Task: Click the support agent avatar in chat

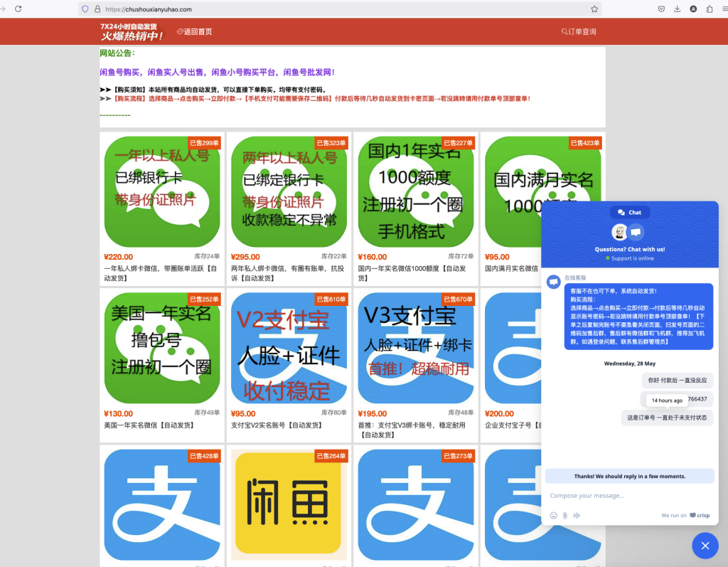Action: click(x=619, y=231)
